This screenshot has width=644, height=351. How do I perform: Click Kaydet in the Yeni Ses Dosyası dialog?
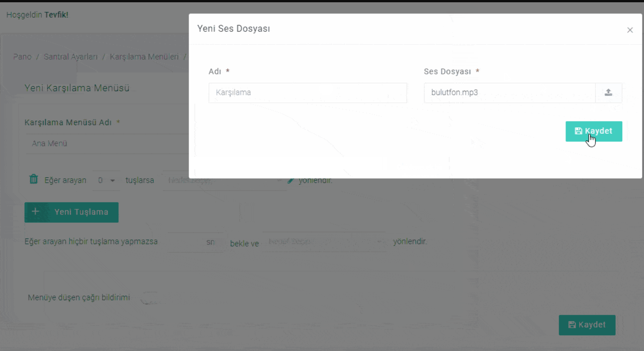click(594, 131)
